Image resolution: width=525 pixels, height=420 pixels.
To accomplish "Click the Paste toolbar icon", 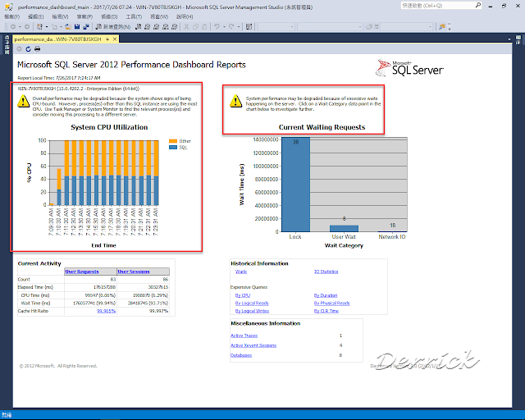I will (x=204, y=27).
